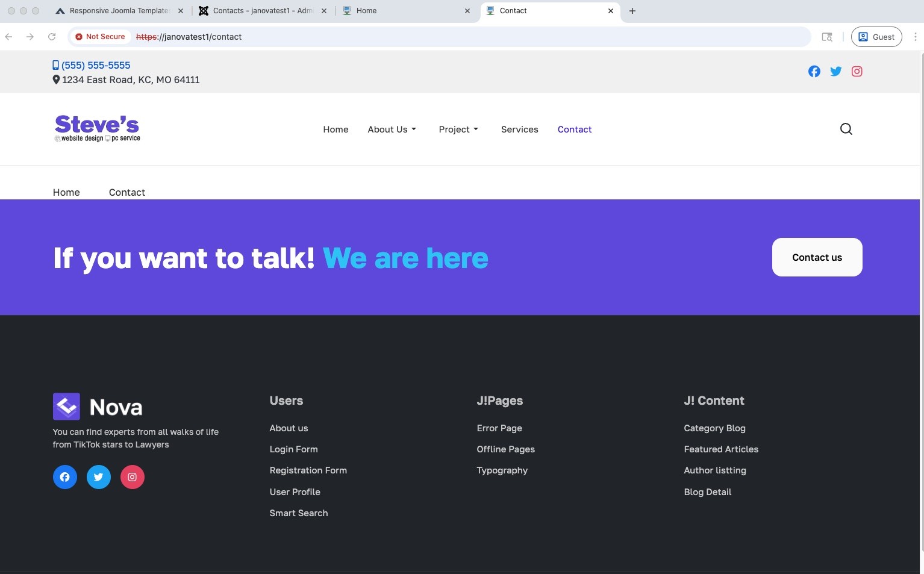Click the Home breadcrumb link
The width and height of the screenshot is (924, 574).
(x=66, y=192)
